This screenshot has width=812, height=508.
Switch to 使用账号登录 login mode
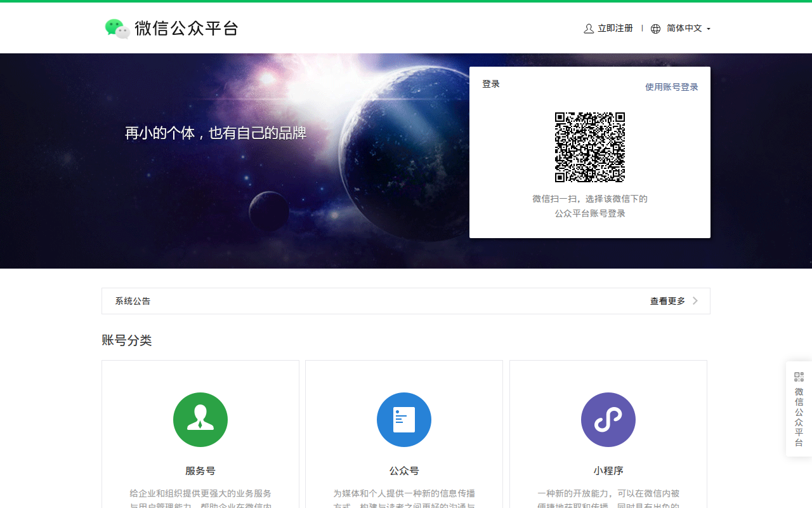tap(671, 86)
